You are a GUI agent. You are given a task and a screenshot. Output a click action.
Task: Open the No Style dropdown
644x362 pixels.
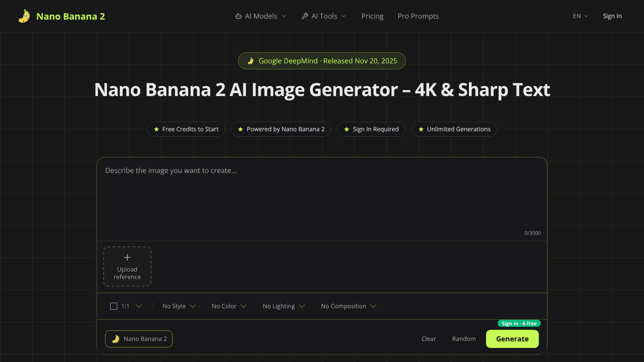179,306
